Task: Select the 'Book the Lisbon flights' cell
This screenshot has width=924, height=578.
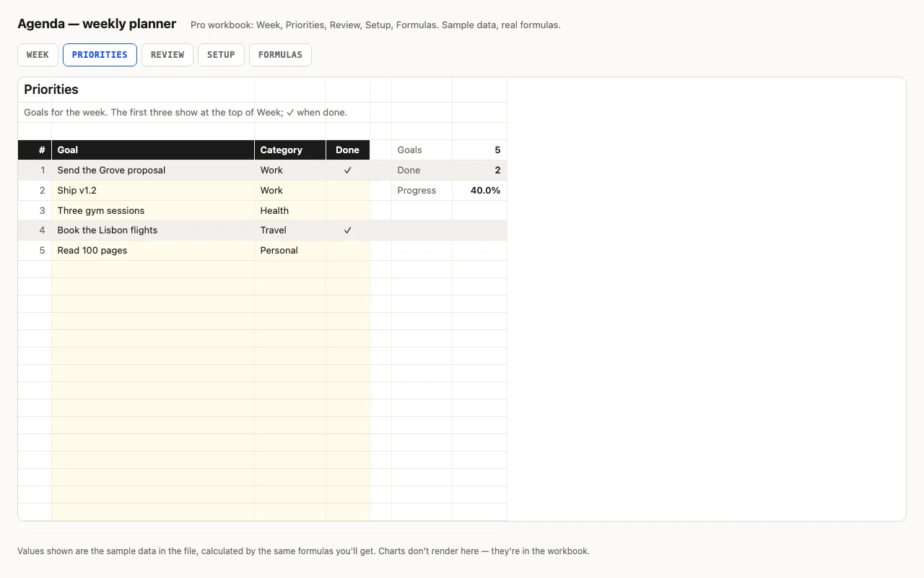Action: coord(153,230)
